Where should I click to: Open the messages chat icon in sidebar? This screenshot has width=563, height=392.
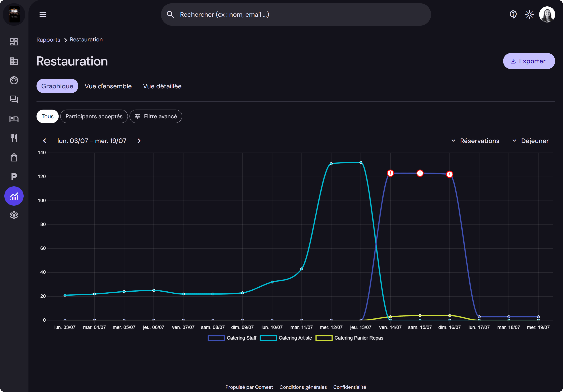point(14,100)
